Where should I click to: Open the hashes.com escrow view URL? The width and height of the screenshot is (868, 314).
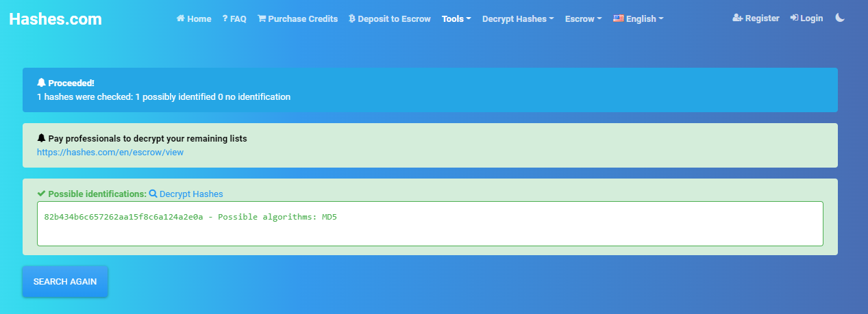coord(110,152)
